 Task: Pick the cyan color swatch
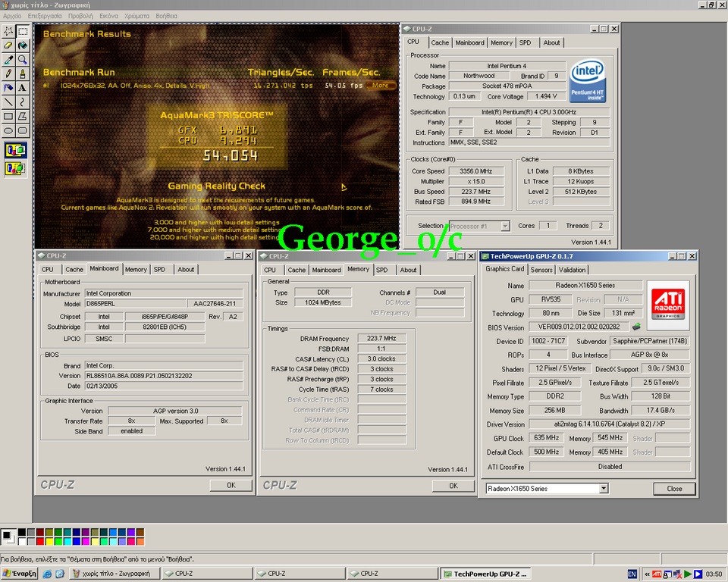tap(67, 541)
